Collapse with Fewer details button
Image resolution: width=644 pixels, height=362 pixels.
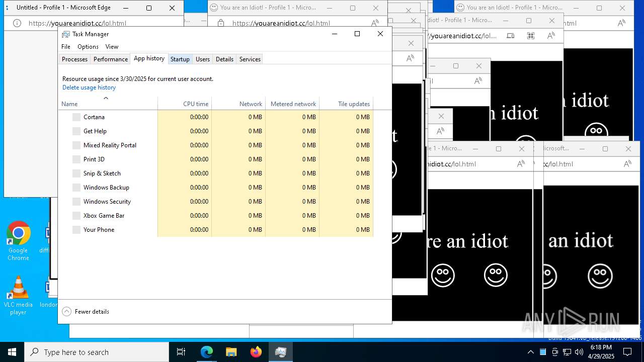(x=86, y=311)
